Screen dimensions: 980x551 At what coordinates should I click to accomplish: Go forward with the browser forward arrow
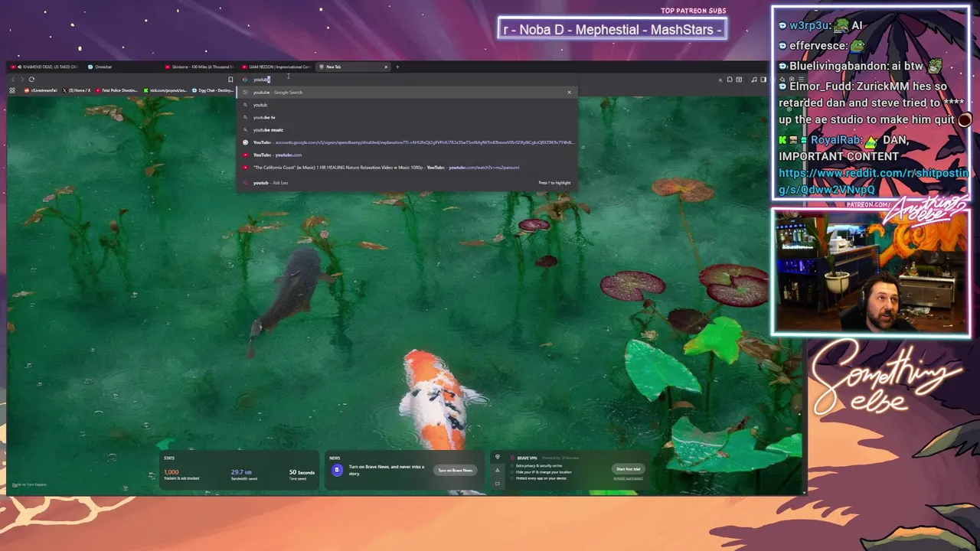pos(22,80)
